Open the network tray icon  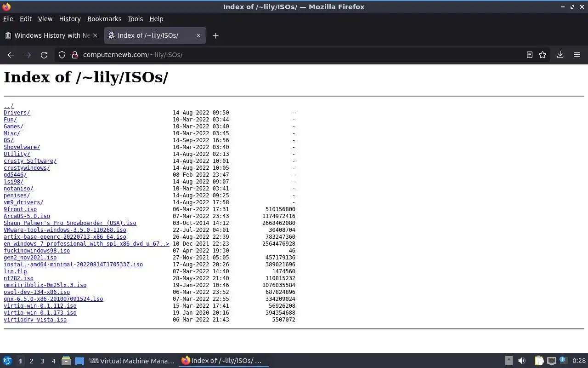[x=552, y=361]
